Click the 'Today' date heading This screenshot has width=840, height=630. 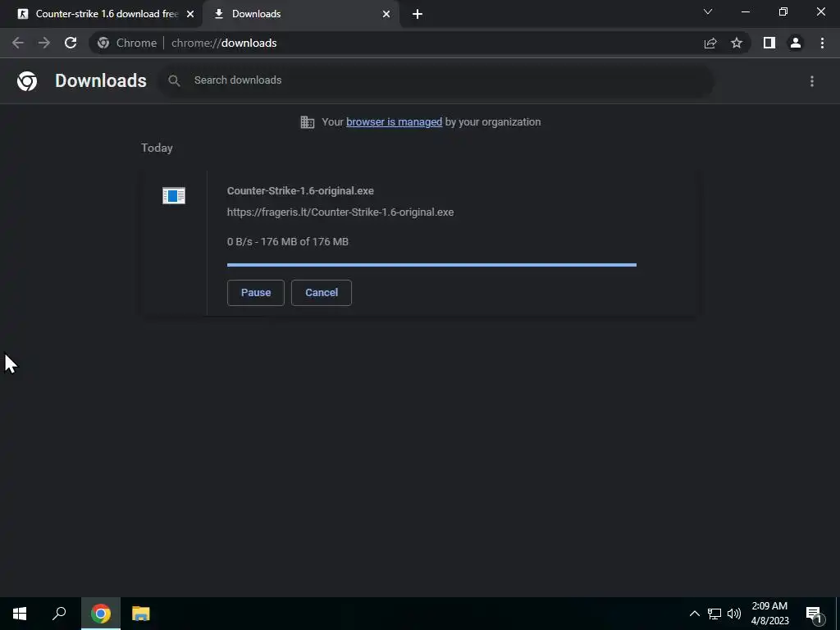click(x=157, y=148)
